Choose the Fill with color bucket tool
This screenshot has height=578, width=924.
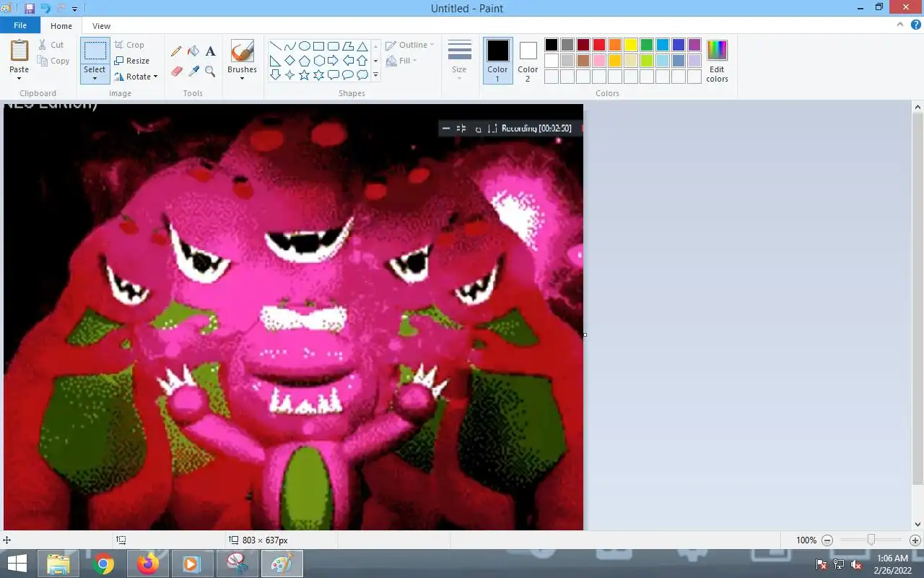point(193,51)
